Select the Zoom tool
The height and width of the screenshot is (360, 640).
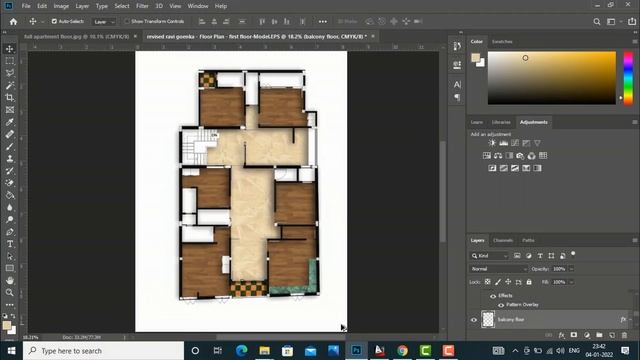[x=10, y=293]
